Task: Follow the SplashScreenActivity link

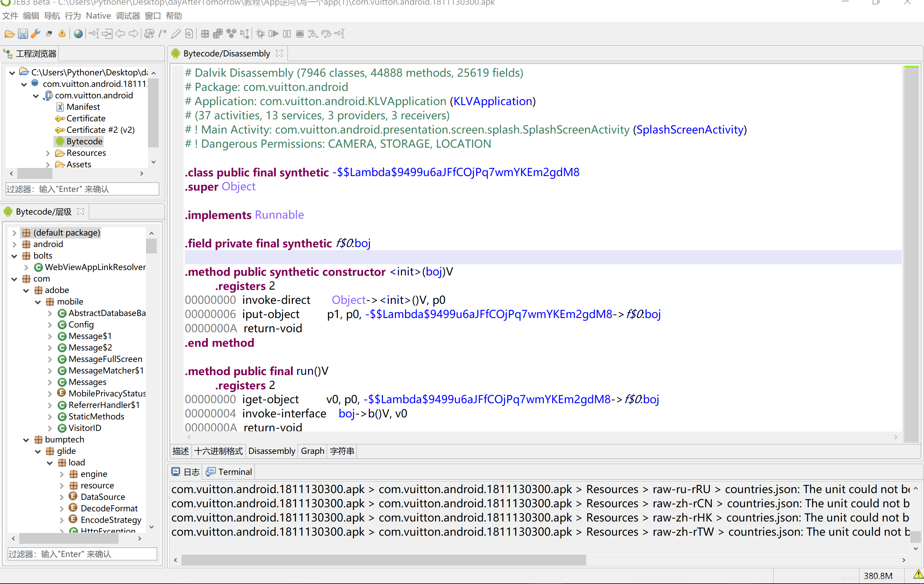Action: (x=690, y=130)
